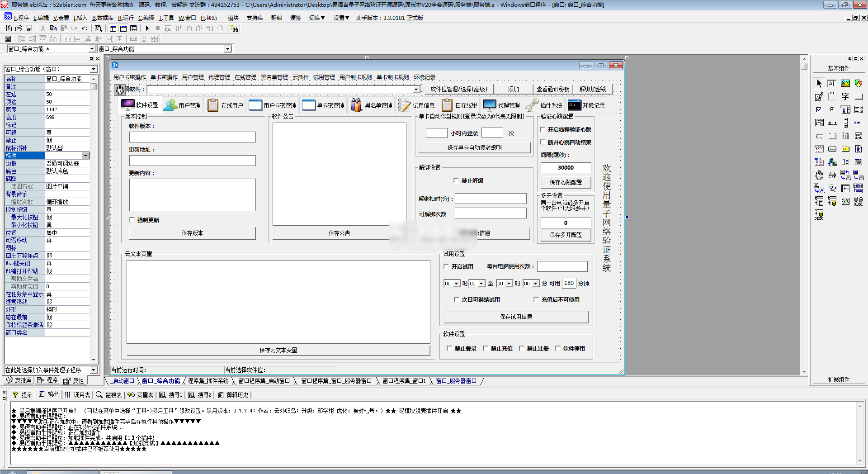This screenshot has width=868, height=474.
Task: Select the combo box component icon
Action: (x=845, y=109)
